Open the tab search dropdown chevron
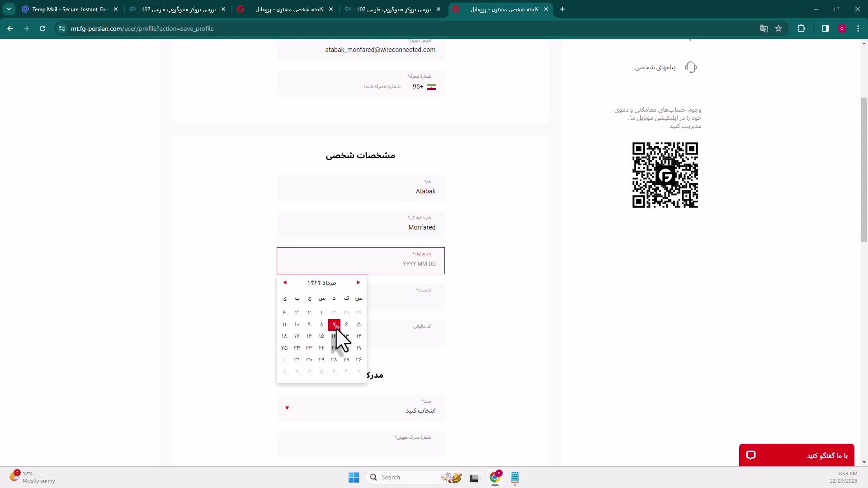Image resolution: width=868 pixels, height=488 pixels. (x=9, y=9)
